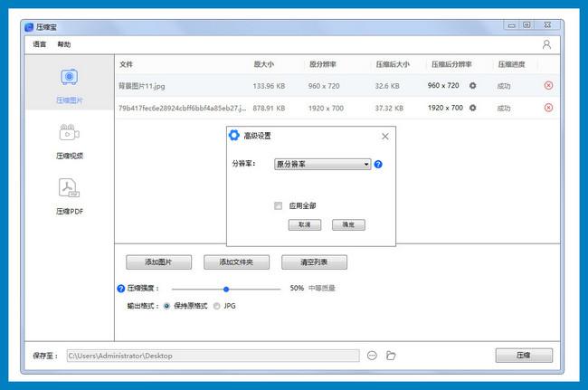Select JPG output format
Viewport: 588px width, 390px height.
pos(216,306)
